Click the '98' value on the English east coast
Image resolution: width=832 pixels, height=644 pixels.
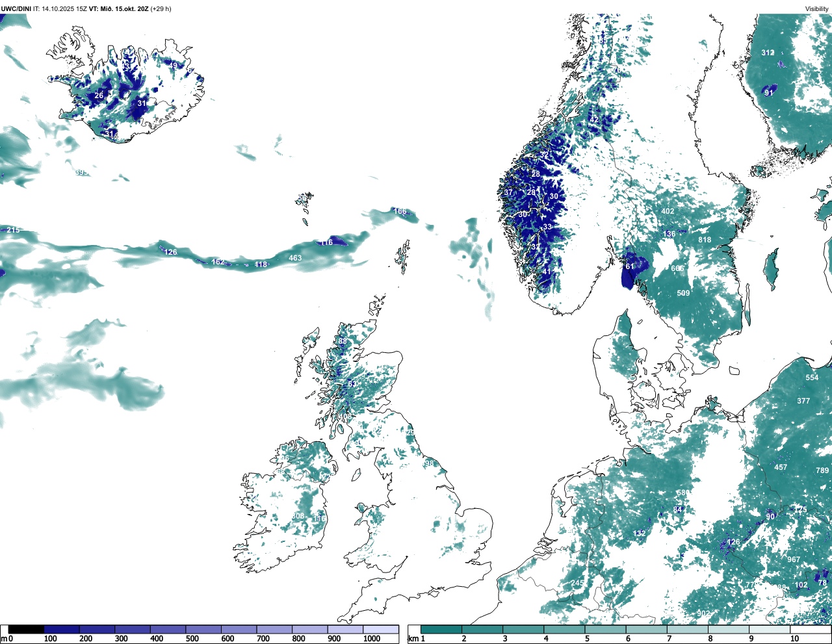429,463
